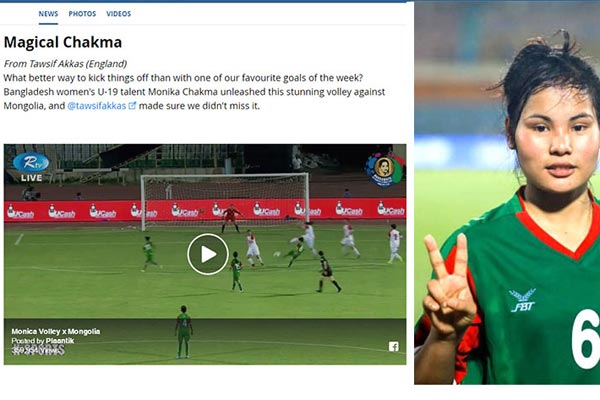The width and height of the screenshot is (600, 400).
Task: Click the circular tournament badge on the video
Action: 384,170
